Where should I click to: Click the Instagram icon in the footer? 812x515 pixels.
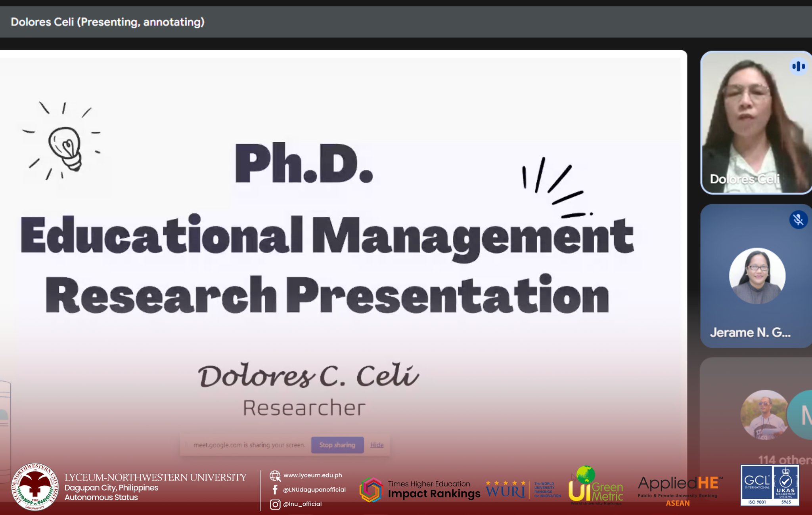click(275, 504)
